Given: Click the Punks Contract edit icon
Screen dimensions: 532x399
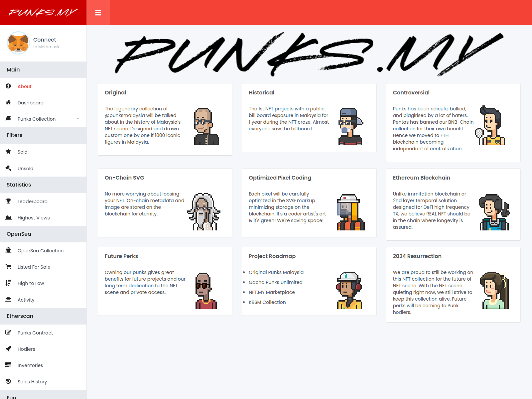Looking at the screenshot, I should pyautogui.click(x=8, y=332).
